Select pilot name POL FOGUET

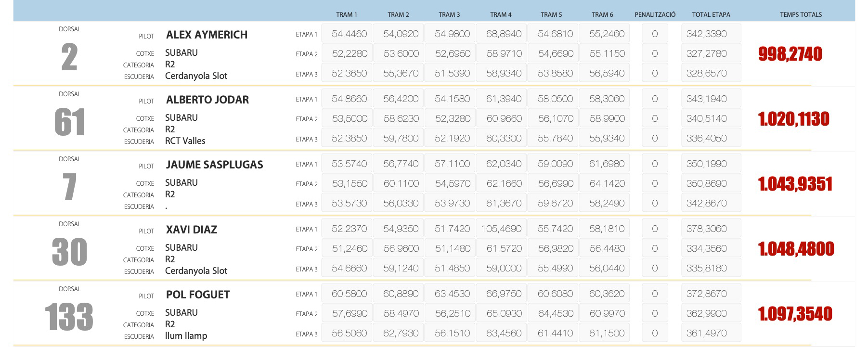pyautogui.click(x=198, y=295)
